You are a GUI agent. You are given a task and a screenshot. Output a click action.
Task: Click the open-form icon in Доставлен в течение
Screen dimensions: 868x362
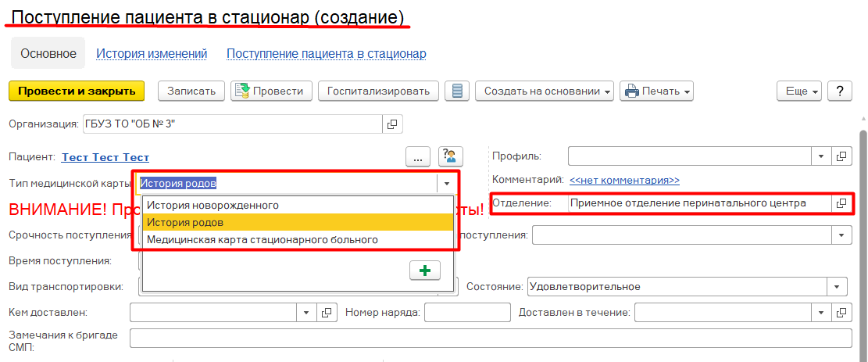point(841,313)
